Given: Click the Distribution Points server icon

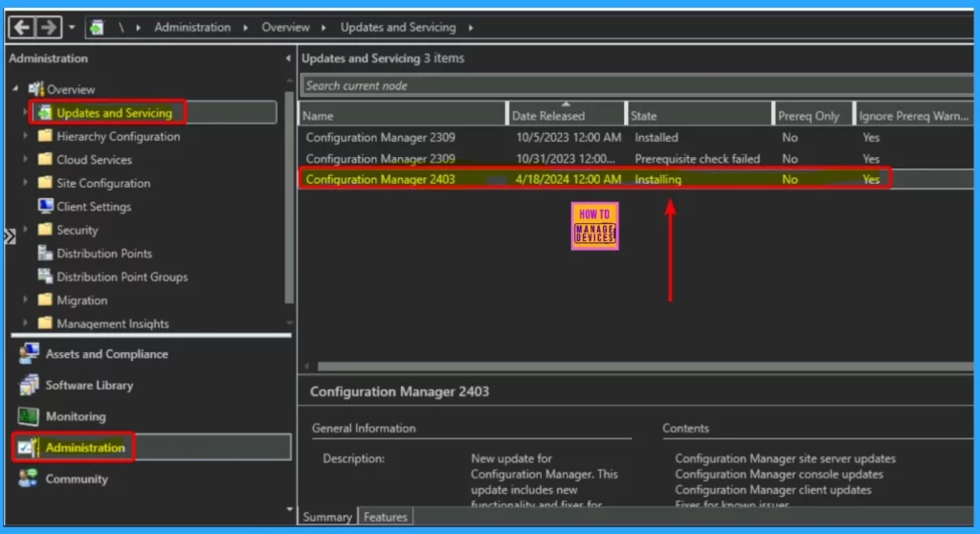Looking at the screenshot, I should pos(45,253).
